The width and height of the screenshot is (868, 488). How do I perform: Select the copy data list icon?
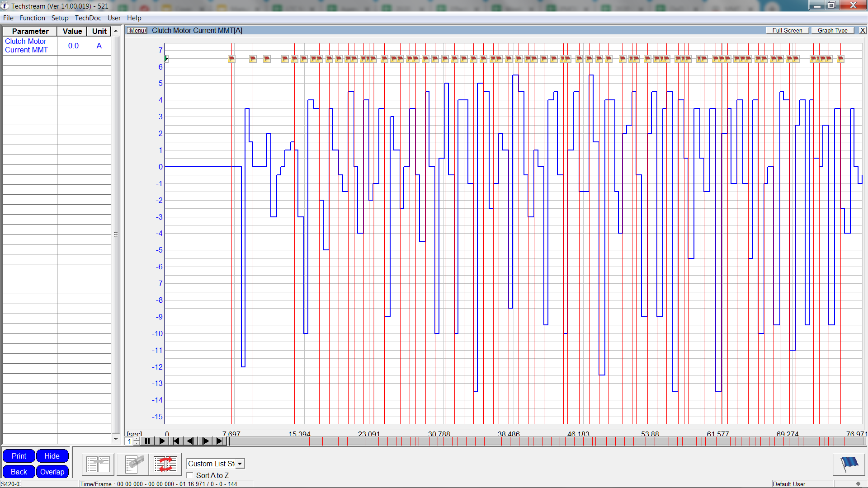tap(97, 464)
